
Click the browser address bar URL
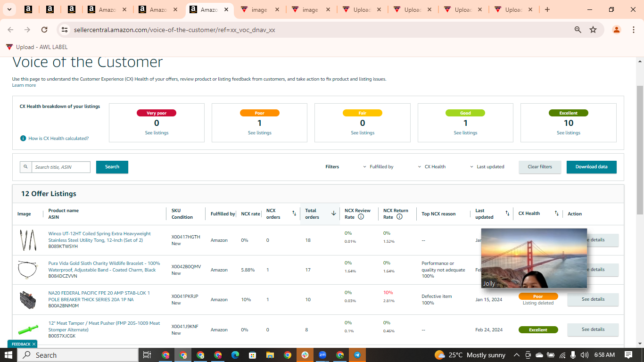[x=174, y=30]
